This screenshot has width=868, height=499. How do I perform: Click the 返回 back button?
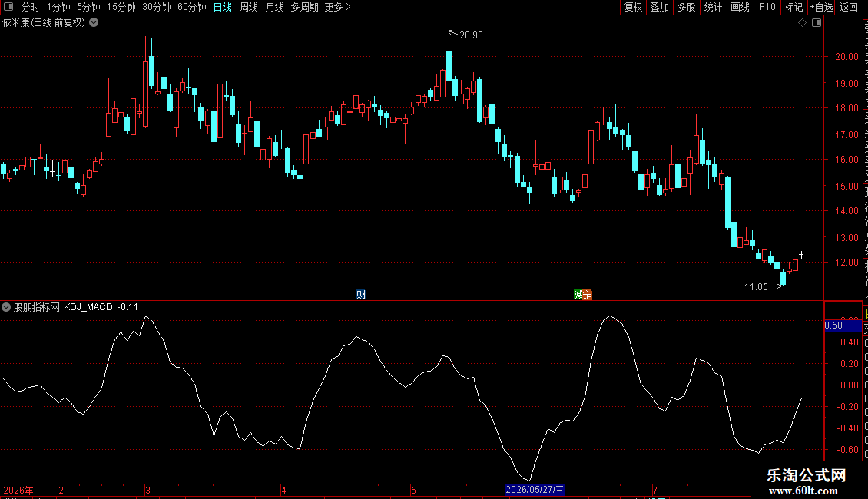point(848,7)
